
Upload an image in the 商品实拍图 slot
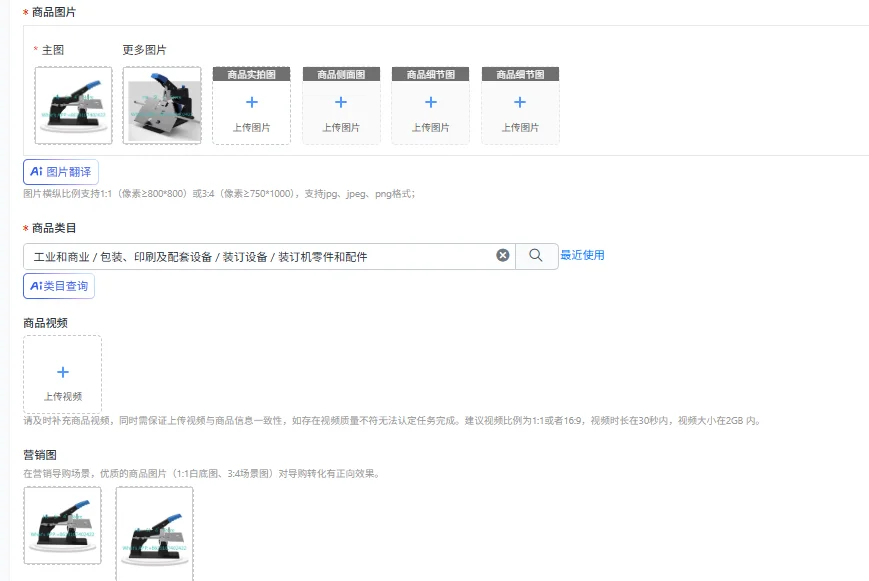click(x=252, y=106)
